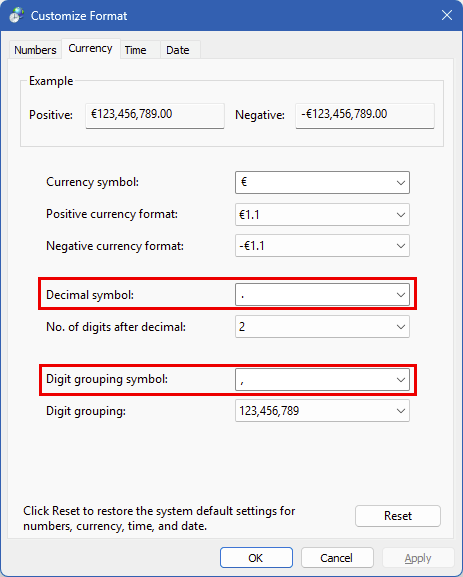Open the Negative currency format dropdown
Viewport: 463px width, 577px height.
(x=322, y=245)
